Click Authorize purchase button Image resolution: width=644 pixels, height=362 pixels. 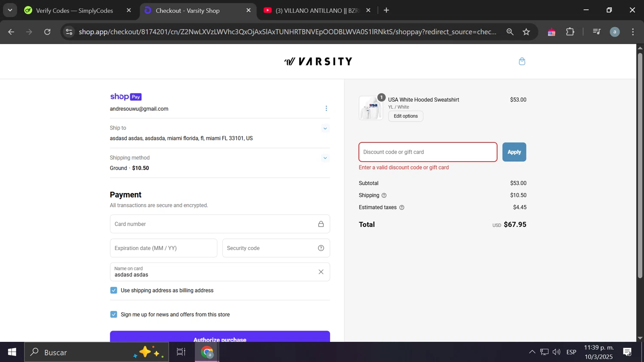click(x=220, y=337)
